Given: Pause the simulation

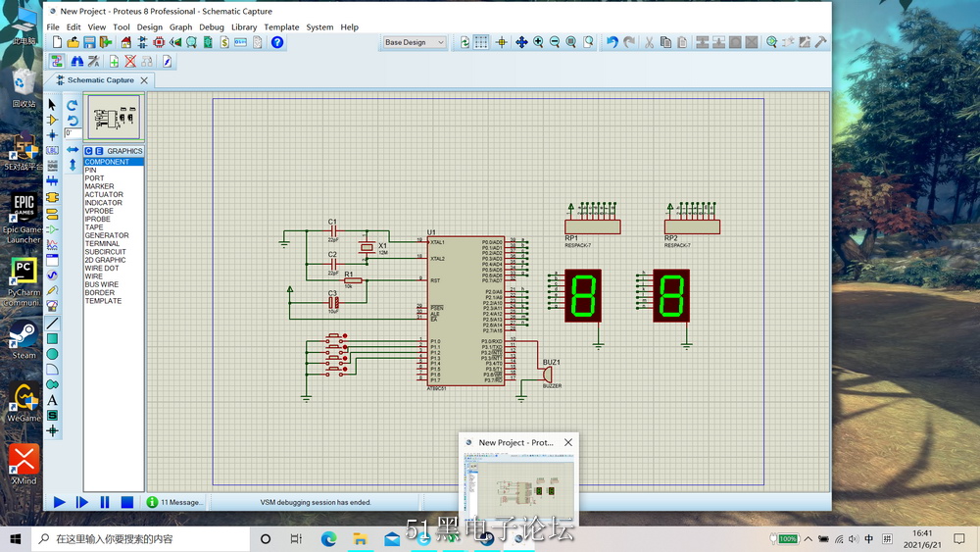Looking at the screenshot, I should click(105, 502).
